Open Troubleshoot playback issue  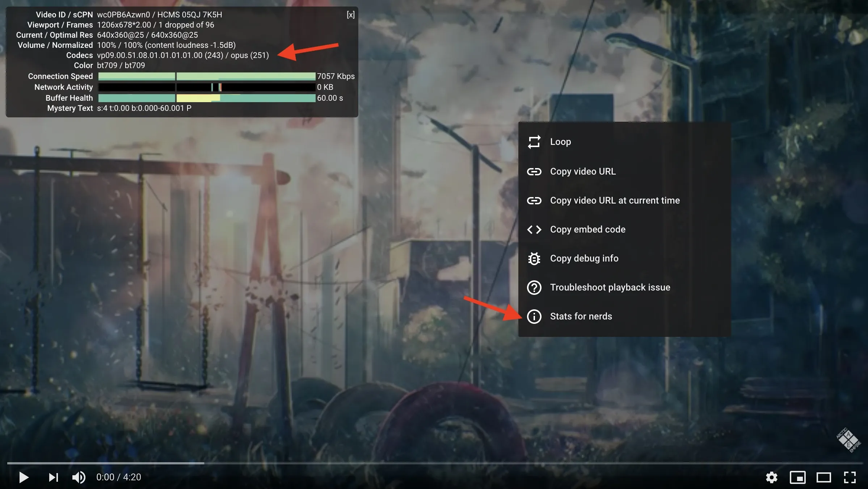(610, 287)
